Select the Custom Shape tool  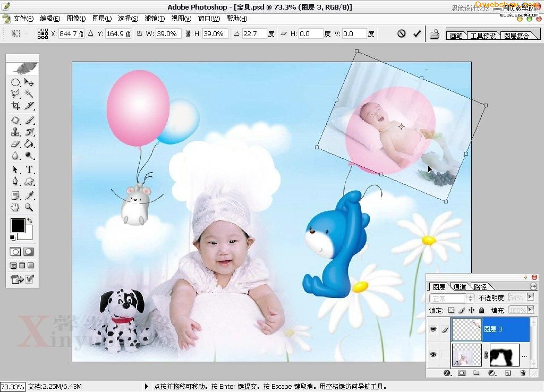pyautogui.click(x=29, y=181)
